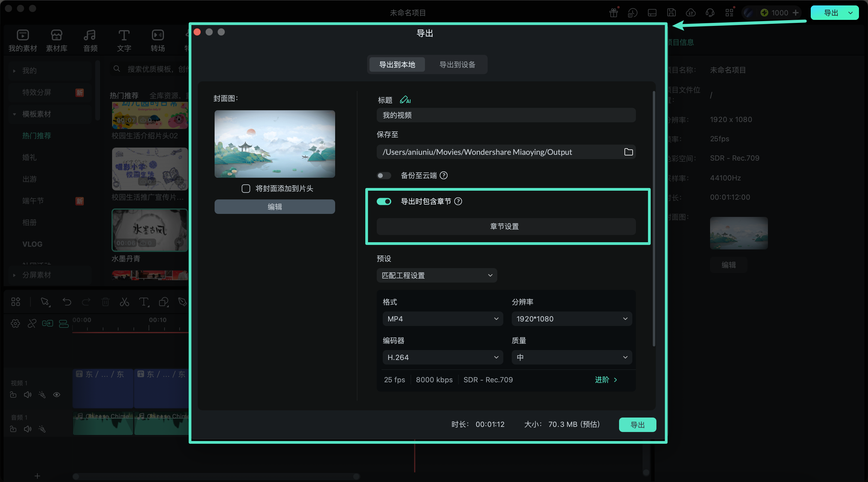The width and height of the screenshot is (868, 482).
Task: Lock the 音频 1 track
Action: (x=13, y=429)
